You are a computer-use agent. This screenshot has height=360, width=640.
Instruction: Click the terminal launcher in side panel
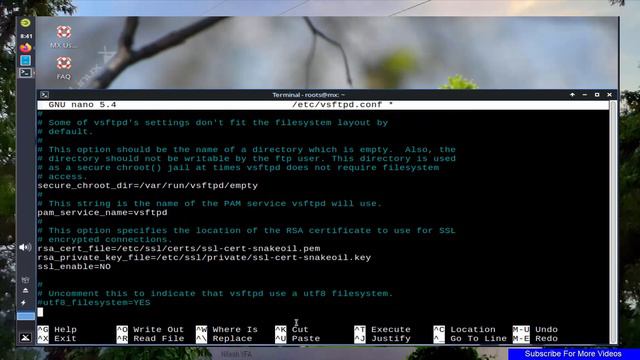pos(25,73)
